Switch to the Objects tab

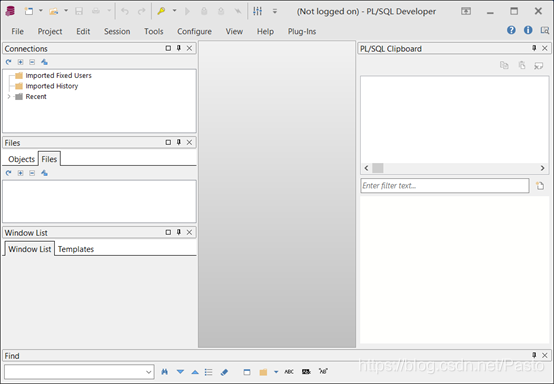(x=21, y=159)
